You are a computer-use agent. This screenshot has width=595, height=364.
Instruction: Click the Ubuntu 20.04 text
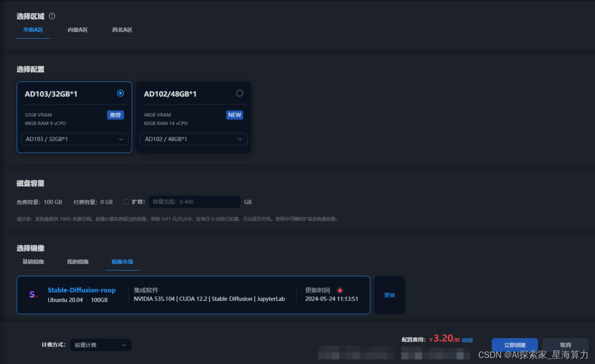(65, 300)
